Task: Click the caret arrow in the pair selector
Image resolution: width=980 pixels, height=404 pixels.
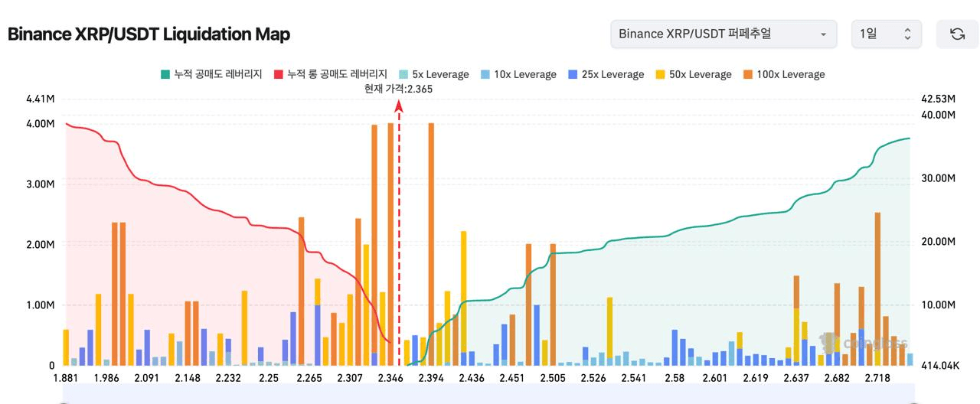Action: (823, 34)
